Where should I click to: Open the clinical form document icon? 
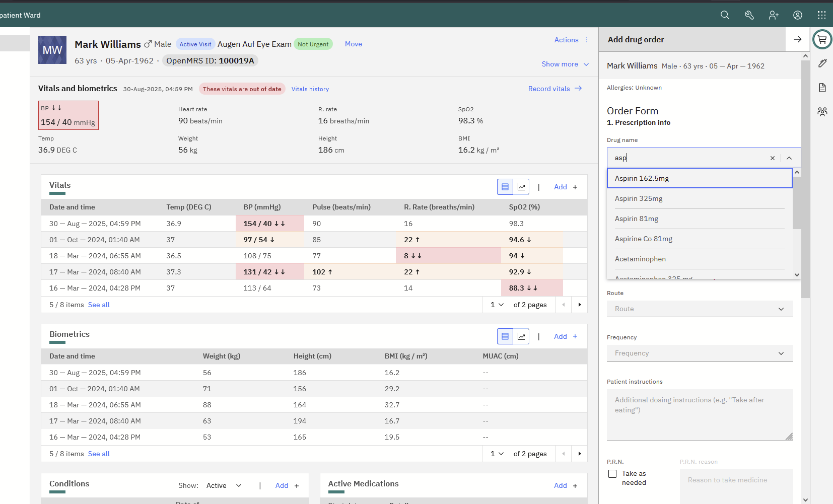822,88
